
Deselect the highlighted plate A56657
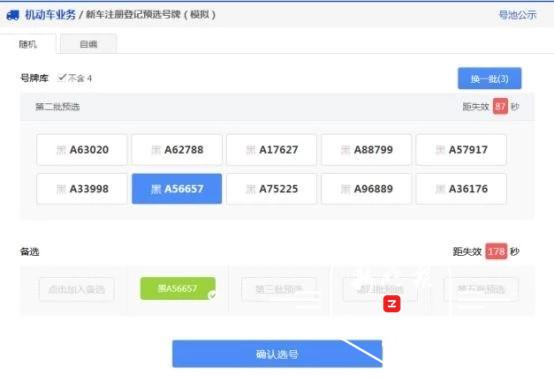(x=177, y=189)
